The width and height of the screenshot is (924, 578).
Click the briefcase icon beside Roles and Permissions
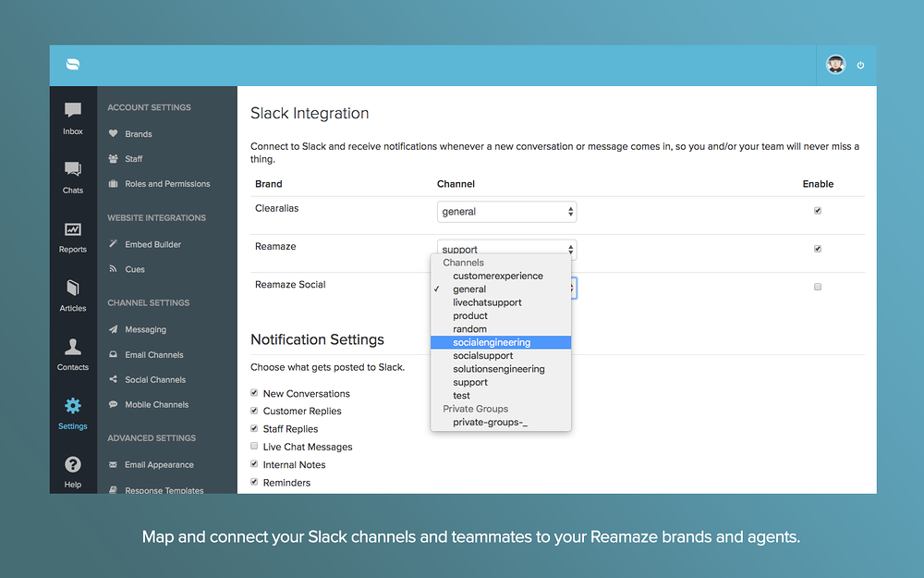(113, 183)
